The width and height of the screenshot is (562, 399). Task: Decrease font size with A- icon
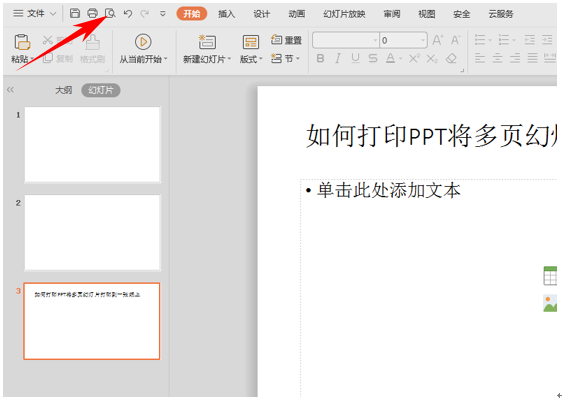coord(455,40)
